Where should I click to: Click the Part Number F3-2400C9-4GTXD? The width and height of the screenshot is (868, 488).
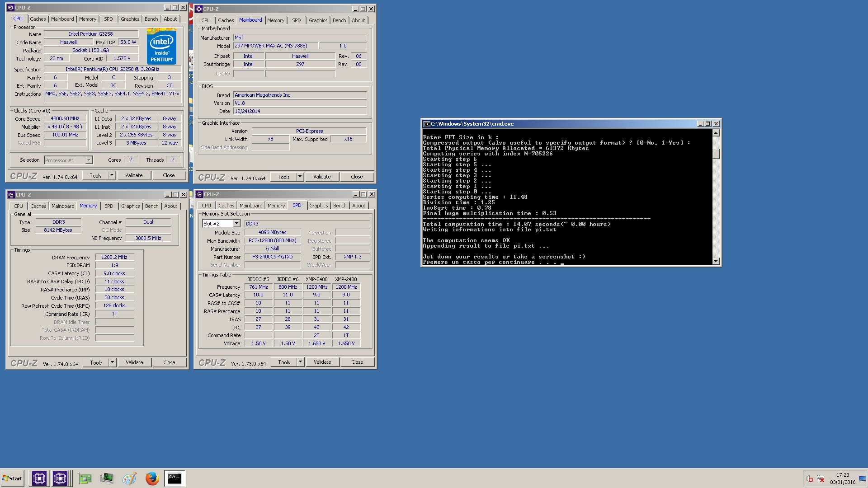[x=273, y=257]
